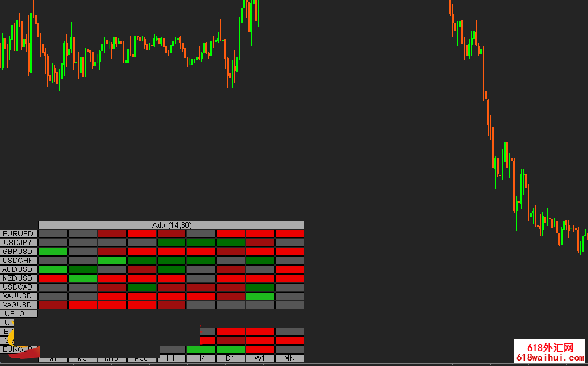Switch to the H4 timeframe label
Image resolution: width=588 pixels, height=366 pixels.
click(201, 358)
